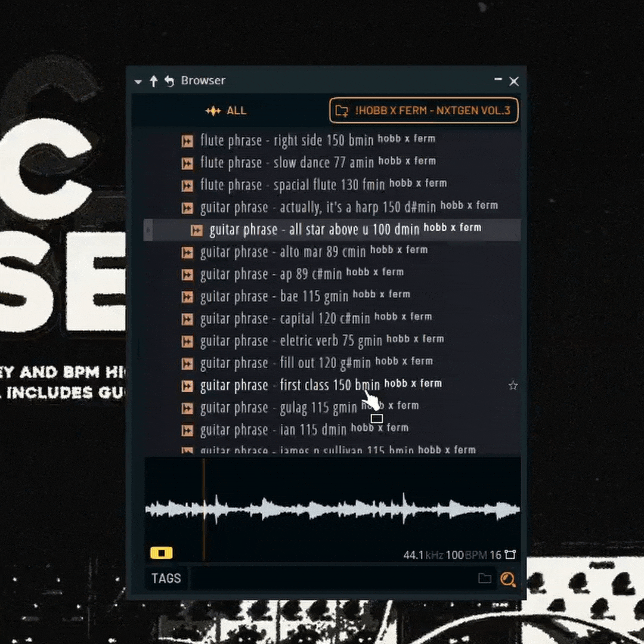Click audio icon of capital 120 c#min

pos(187,319)
